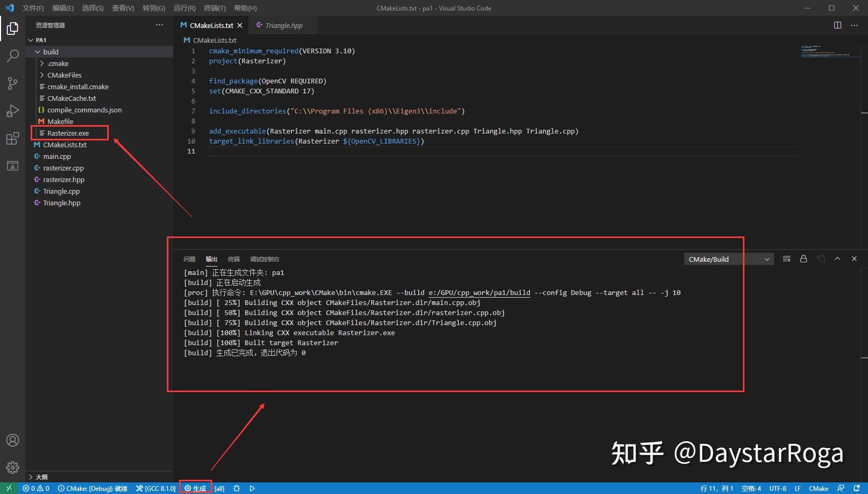Toggle auto-scroll lock in the Output panel
The image size is (868, 494).
click(x=804, y=259)
